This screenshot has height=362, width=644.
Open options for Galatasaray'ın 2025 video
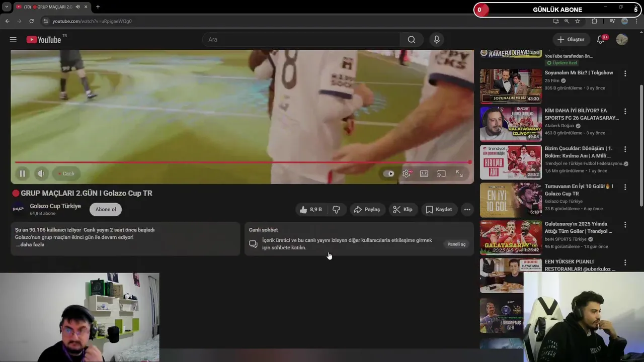coord(625,225)
